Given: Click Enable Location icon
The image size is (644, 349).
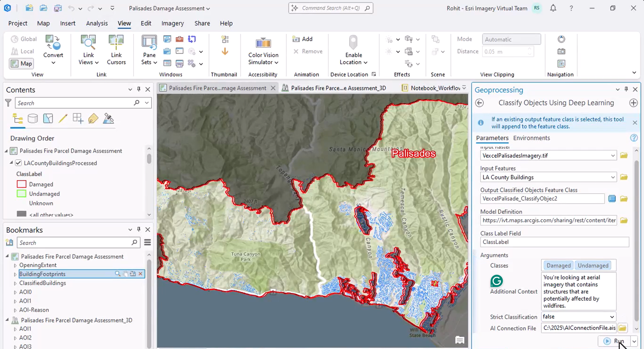Looking at the screenshot, I should 353,43.
